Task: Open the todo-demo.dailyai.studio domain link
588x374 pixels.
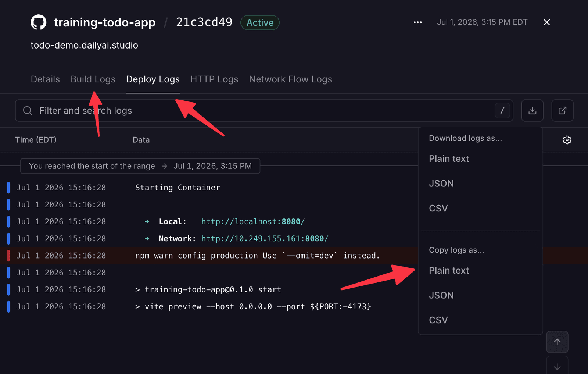Action: tap(84, 45)
